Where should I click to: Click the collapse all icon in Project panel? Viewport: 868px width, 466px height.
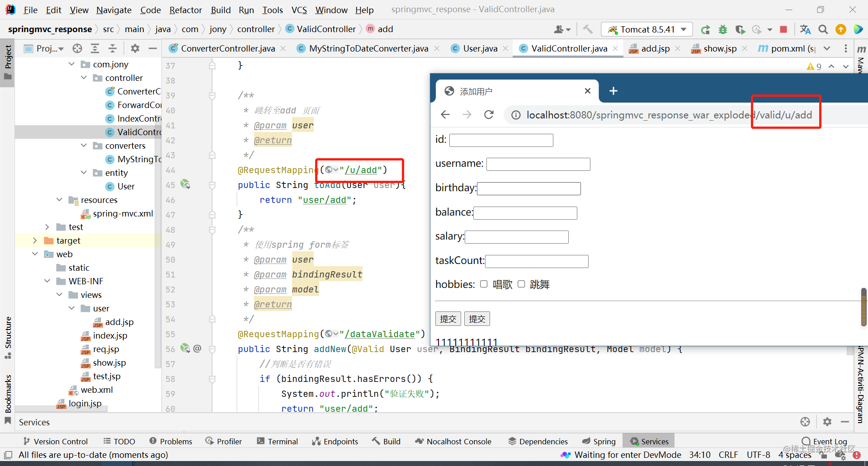(x=113, y=48)
